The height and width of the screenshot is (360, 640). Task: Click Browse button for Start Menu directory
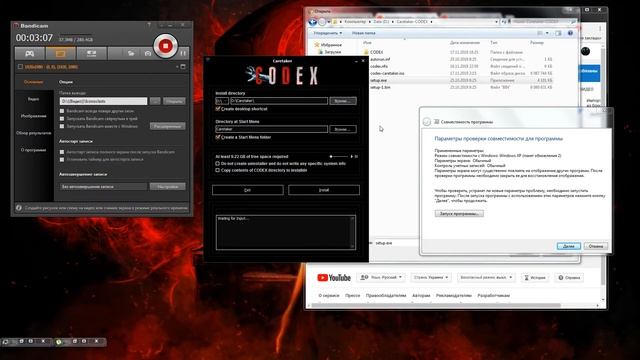(x=343, y=129)
